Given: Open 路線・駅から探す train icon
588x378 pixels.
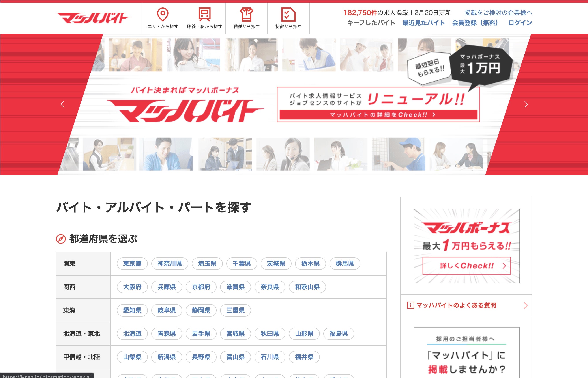Looking at the screenshot, I should click(x=205, y=15).
